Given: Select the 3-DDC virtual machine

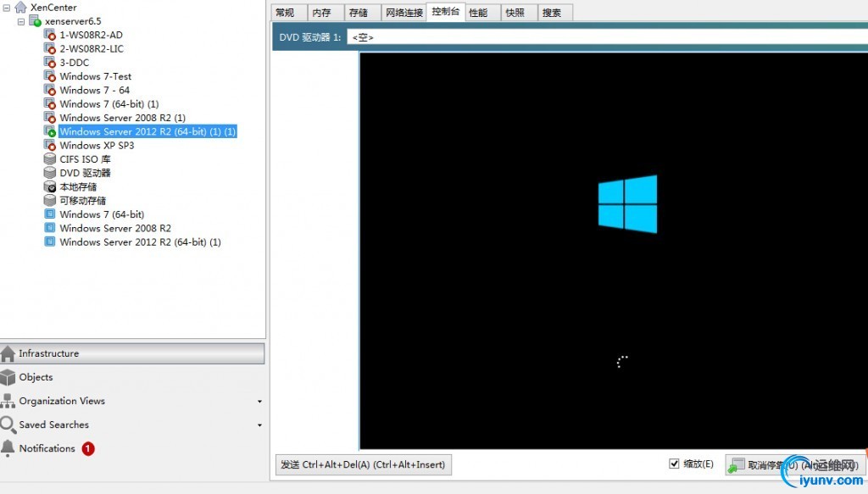Looking at the screenshot, I should pos(75,63).
